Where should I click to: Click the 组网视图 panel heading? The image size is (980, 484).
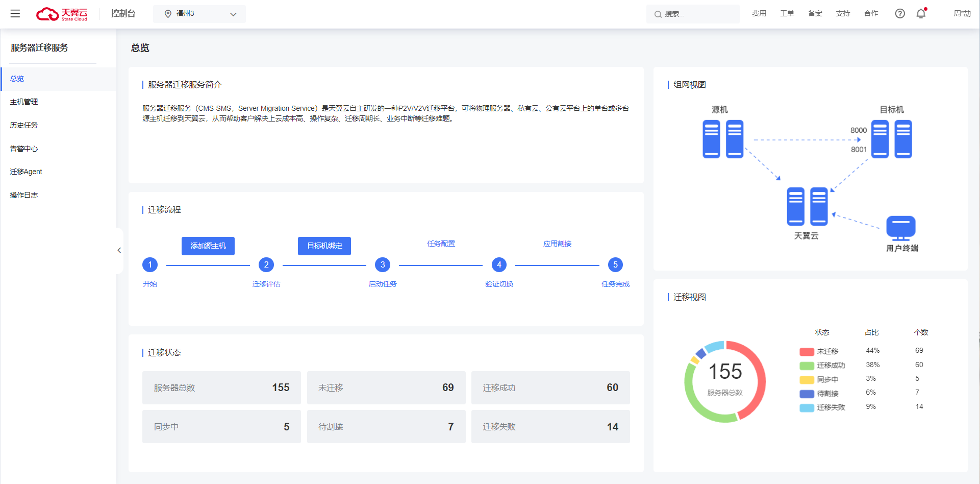click(690, 85)
